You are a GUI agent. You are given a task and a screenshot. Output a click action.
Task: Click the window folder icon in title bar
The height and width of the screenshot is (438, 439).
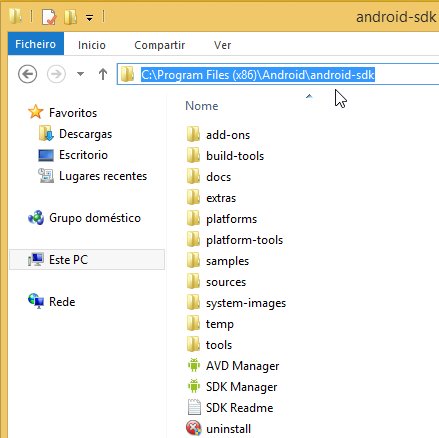point(15,16)
